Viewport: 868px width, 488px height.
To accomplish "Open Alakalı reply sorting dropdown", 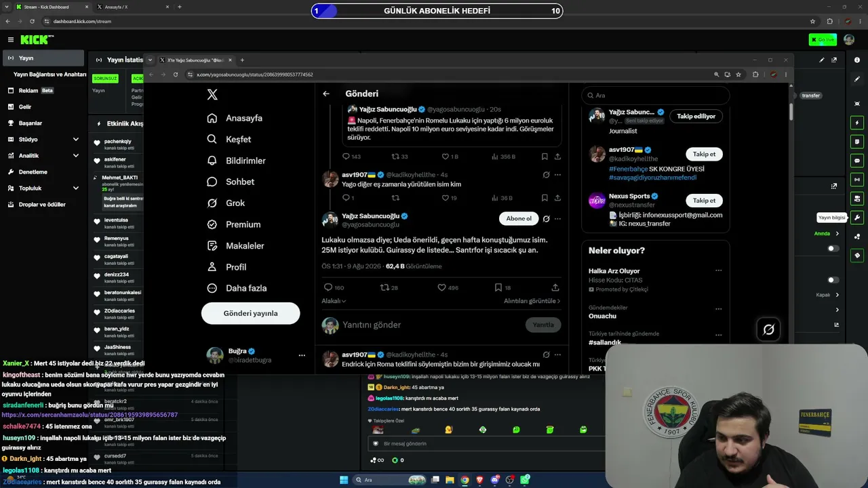I will [334, 301].
